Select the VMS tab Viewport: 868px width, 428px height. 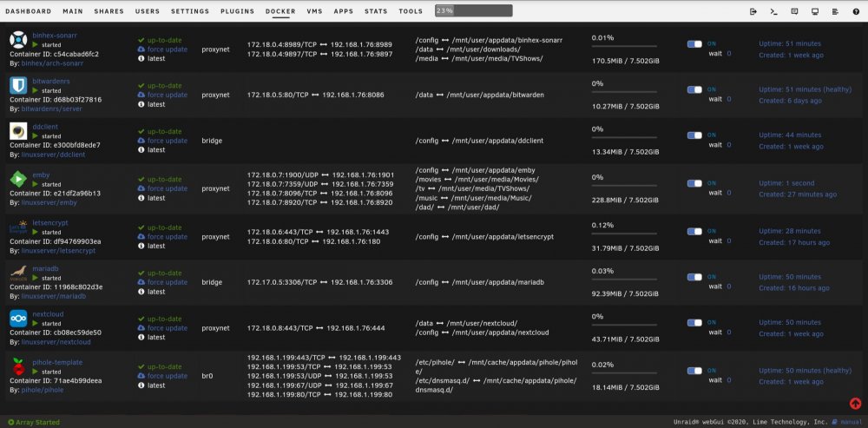[314, 11]
